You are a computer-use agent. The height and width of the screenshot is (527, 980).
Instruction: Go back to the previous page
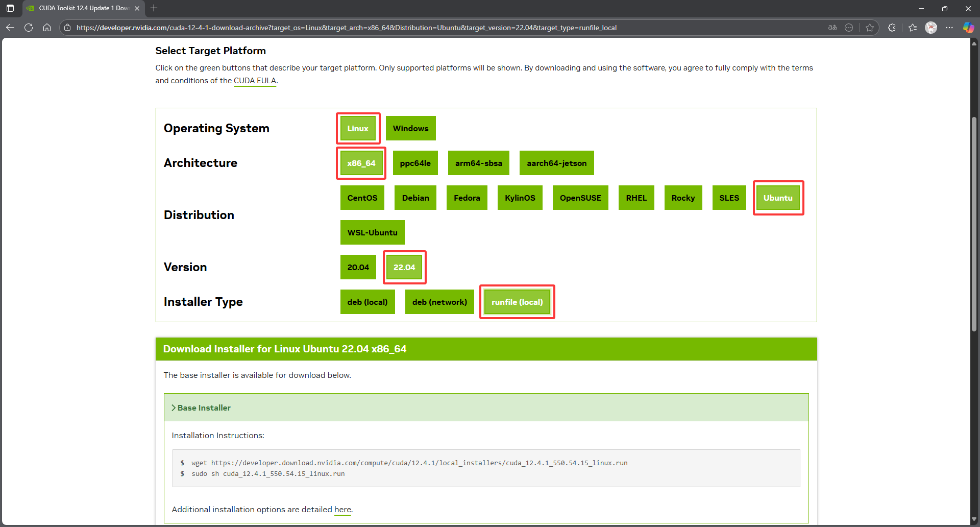(10, 28)
